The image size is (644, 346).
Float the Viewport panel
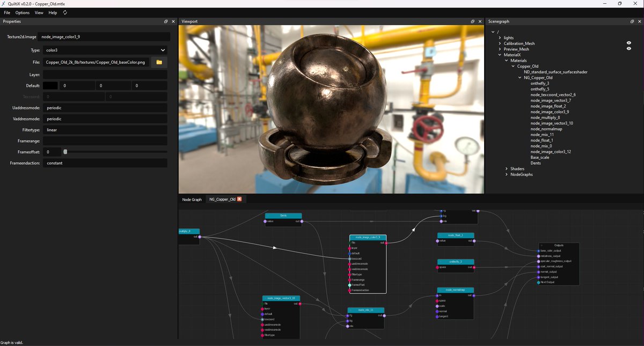click(473, 21)
